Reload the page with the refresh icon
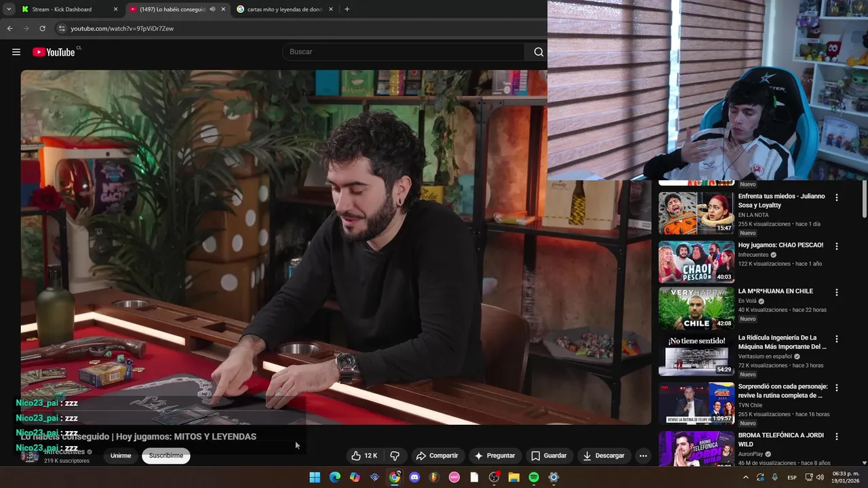The height and width of the screenshot is (488, 868). [42, 28]
